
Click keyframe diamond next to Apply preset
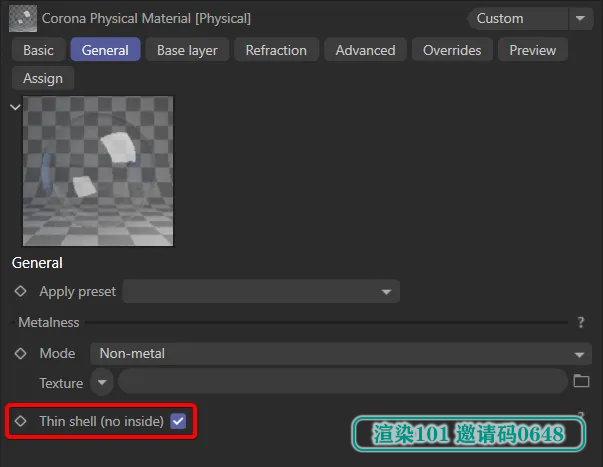click(x=20, y=291)
